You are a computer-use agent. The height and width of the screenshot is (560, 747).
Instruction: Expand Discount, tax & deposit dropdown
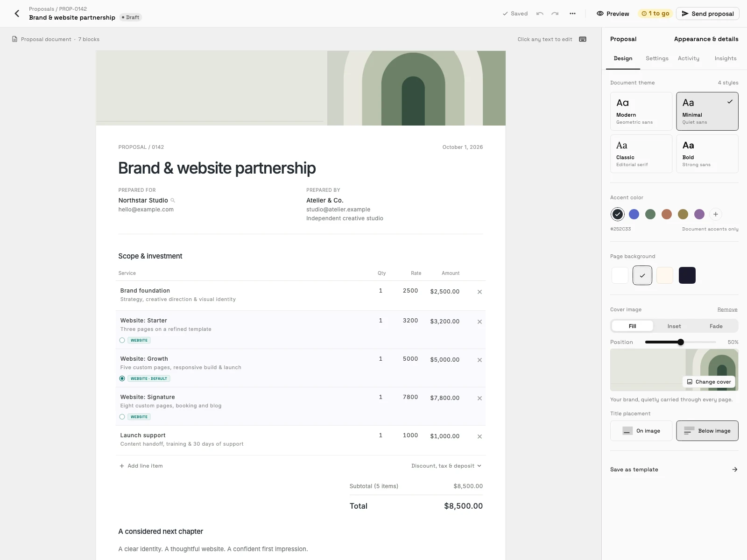coord(446,466)
